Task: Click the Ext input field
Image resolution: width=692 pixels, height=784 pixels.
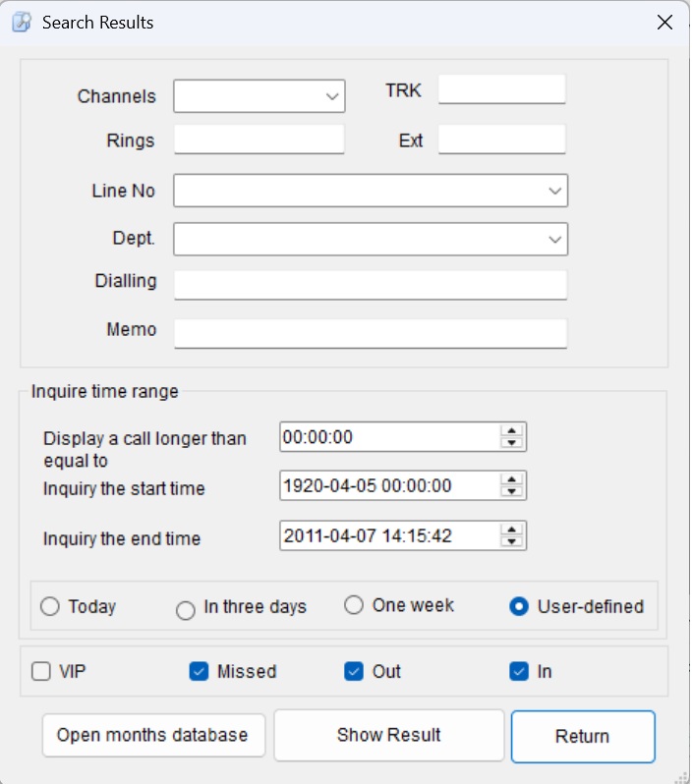Action: (501, 140)
